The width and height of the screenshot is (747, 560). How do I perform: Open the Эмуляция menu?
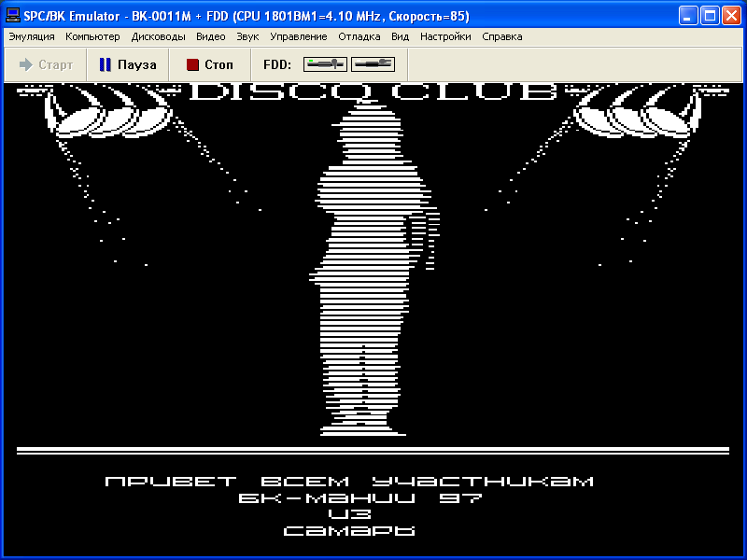click(x=32, y=36)
